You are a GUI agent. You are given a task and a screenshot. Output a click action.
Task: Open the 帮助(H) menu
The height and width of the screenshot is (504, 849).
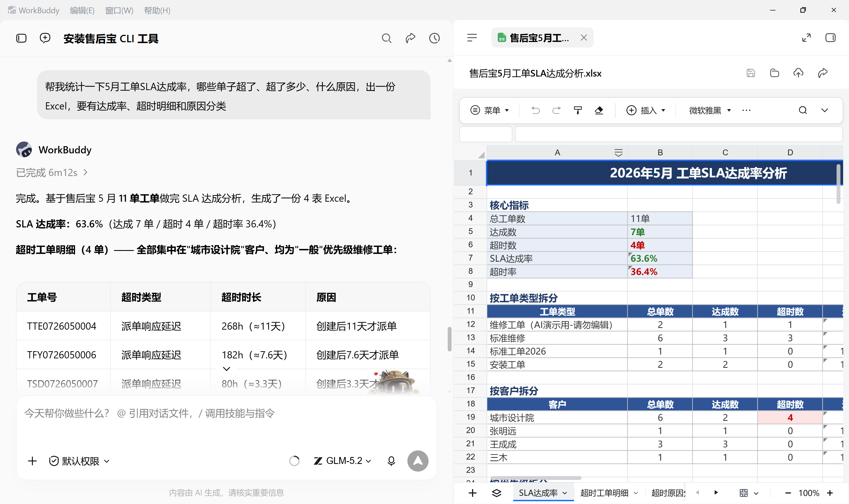click(x=157, y=10)
